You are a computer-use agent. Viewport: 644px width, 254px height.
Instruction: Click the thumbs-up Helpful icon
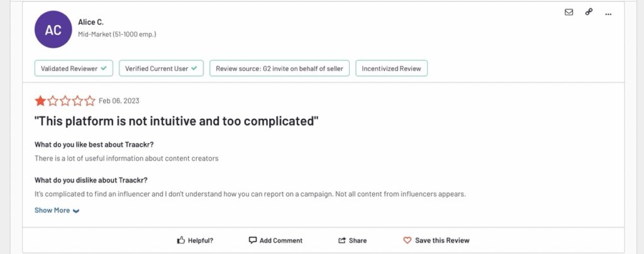click(x=180, y=240)
